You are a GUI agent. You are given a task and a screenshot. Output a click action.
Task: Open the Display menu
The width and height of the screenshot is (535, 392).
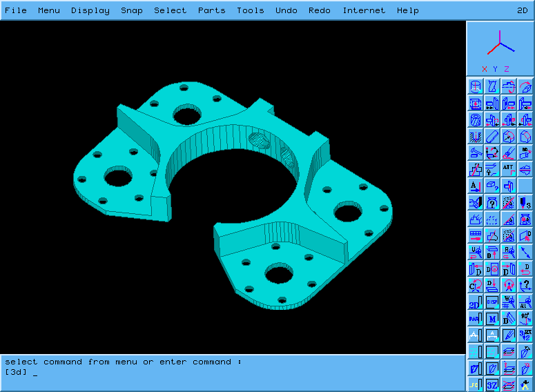click(x=90, y=10)
